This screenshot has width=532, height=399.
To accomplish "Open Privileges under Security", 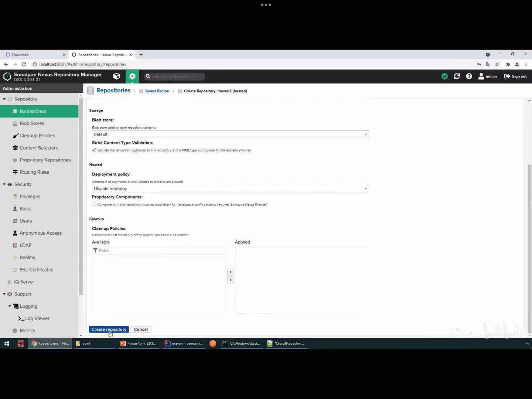I will pyautogui.click(x=30, y=197).
